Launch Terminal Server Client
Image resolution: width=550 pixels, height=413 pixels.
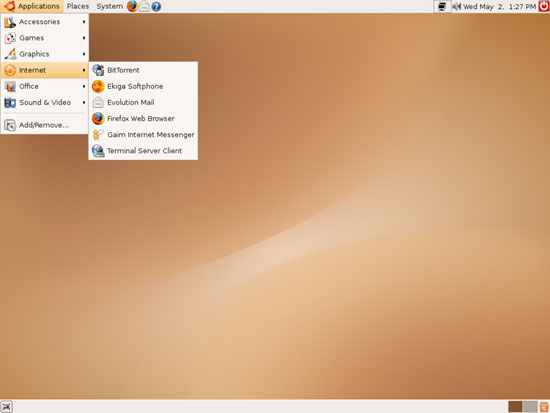143,151
